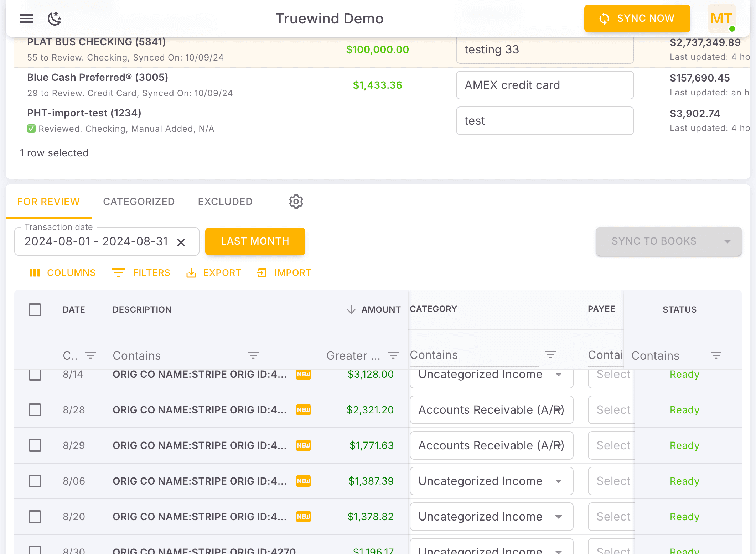
Task: Open the FILTERS panel
Action: [141, 273]
